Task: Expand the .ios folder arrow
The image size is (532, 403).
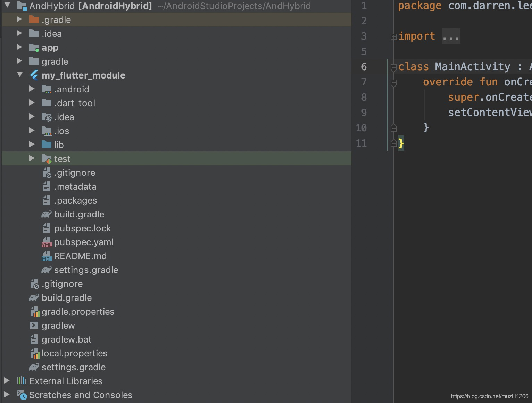Action: pos(32,131)
